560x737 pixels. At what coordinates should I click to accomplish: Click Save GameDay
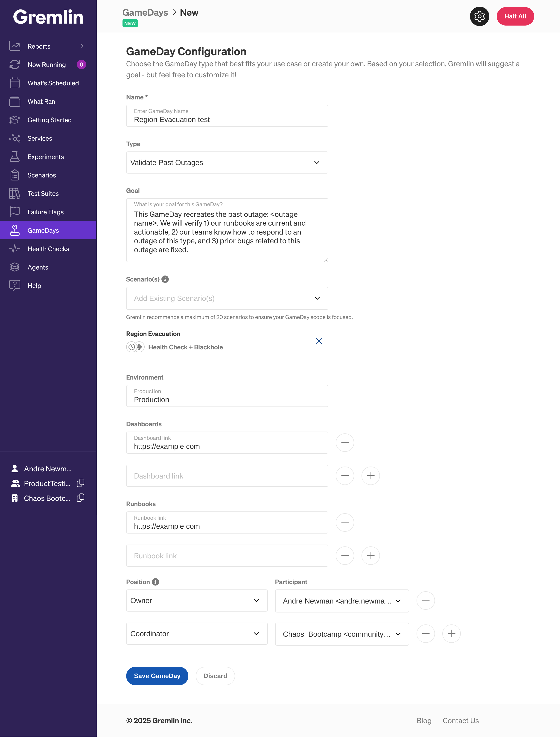tap(157, 676)
